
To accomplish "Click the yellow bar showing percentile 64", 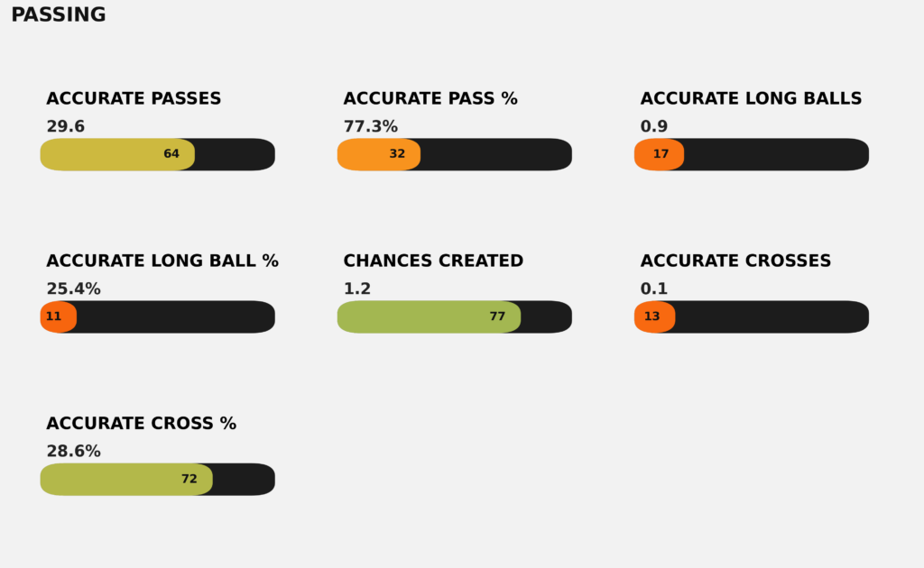I will [117, 154].
